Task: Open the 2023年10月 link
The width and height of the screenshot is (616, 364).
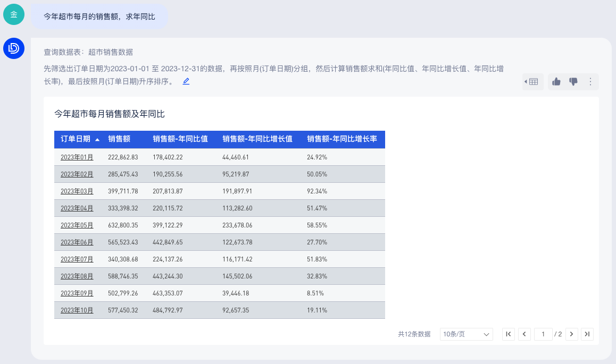Action: point(77,310)
